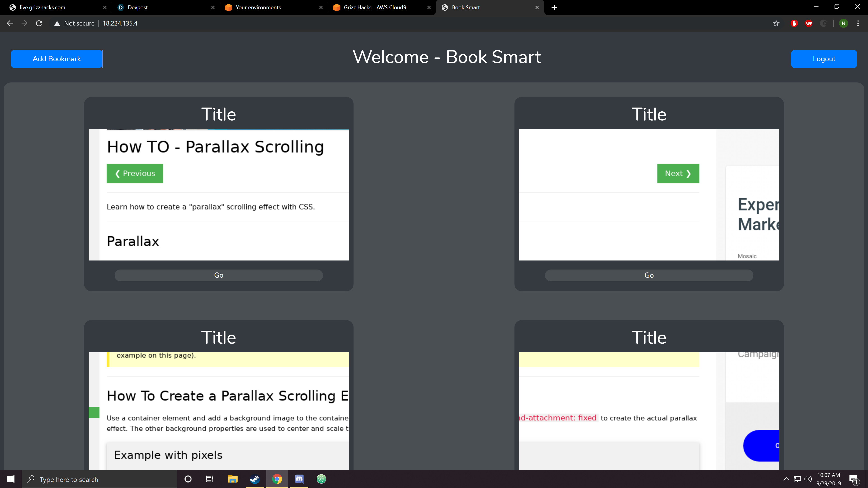Click the red hand extension icon

794,23
